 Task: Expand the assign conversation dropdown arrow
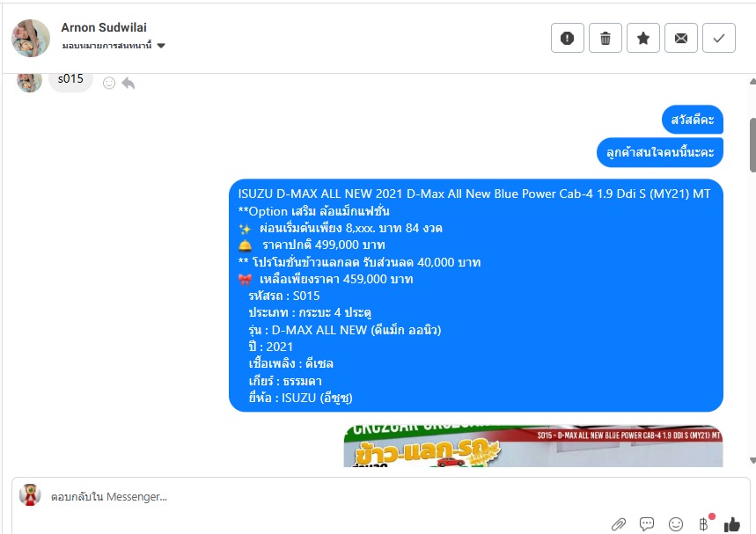(161, 46)
